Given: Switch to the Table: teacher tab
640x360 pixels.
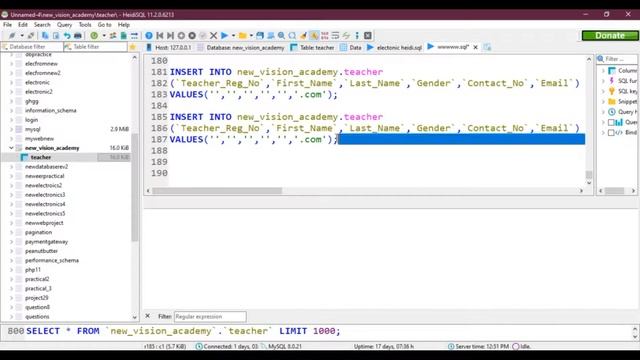Looking at the screenshot, I should click(312, 47).
